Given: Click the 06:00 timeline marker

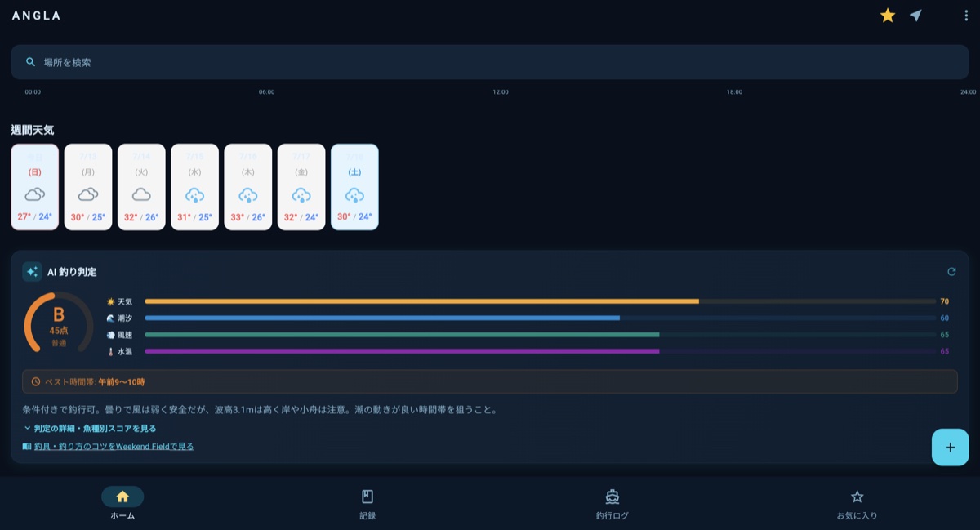Looking at the screenshot, I should [267, 92].
